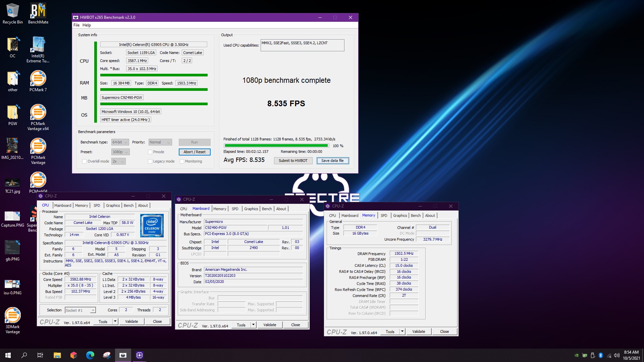The width and height of the screenshot is (644, 362).
Task: Toggle the Legacy mode checkbox
Action: click(x=150, y=161)
